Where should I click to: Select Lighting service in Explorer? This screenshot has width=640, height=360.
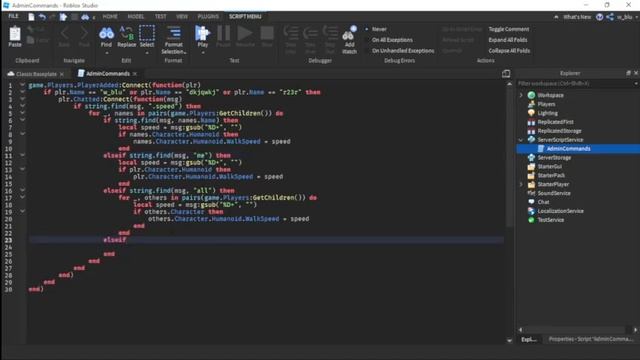tap(547, 113)
